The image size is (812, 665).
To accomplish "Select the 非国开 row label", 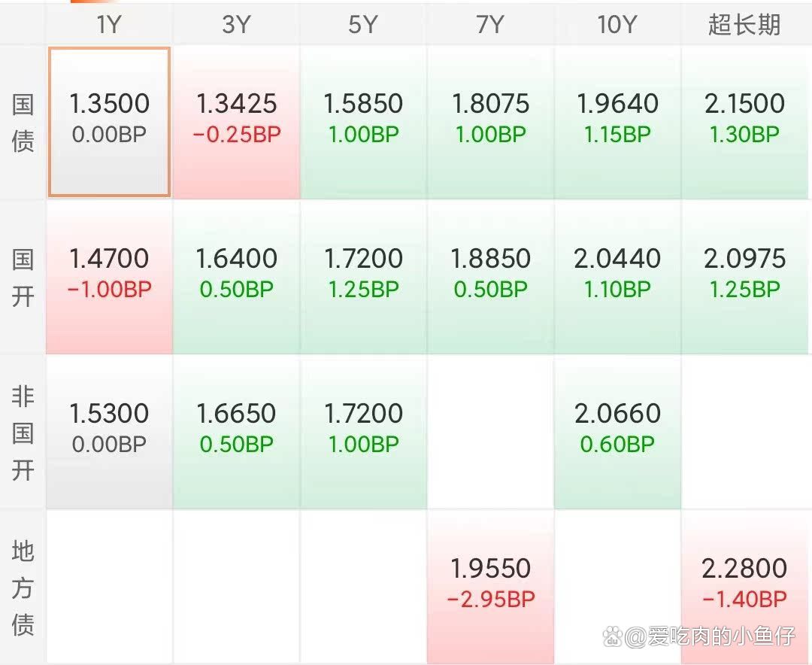I will click(x=23, y=433).
